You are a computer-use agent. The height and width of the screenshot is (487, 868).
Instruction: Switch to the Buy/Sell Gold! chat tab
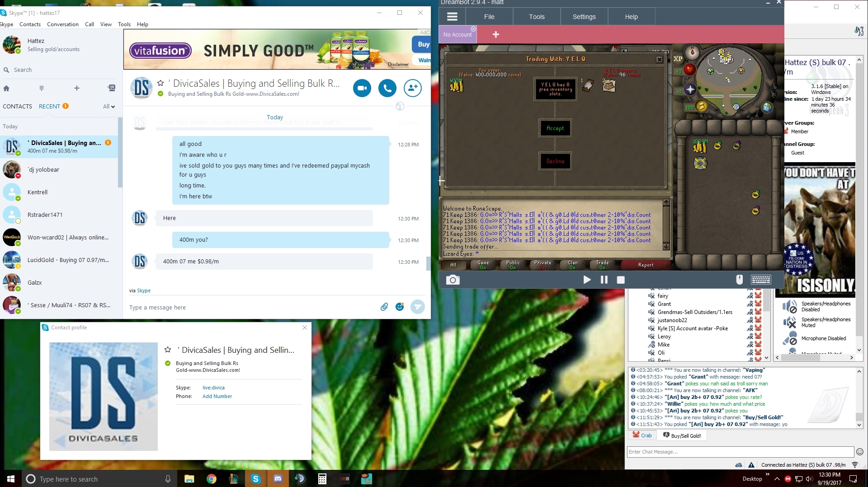(x=682, y=435)
